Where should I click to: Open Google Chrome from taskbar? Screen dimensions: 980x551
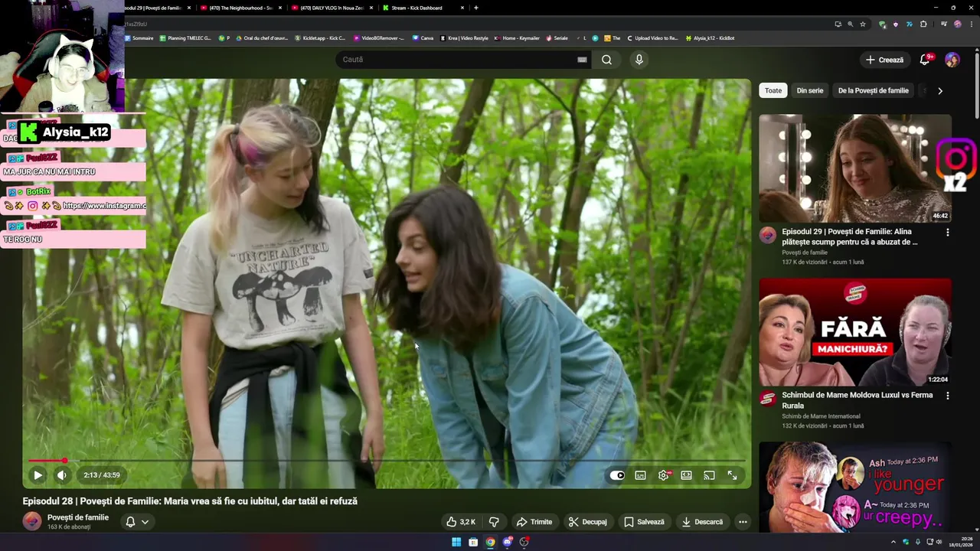tap(490, 542)
